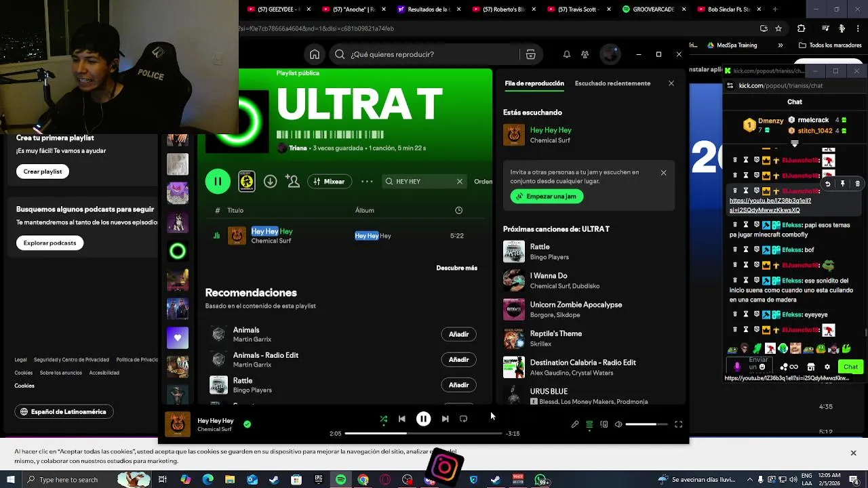Viewport: 868px width, 488px height.
Task: Toggle shuffle in the player bar
Action: [x=383, y=419]
